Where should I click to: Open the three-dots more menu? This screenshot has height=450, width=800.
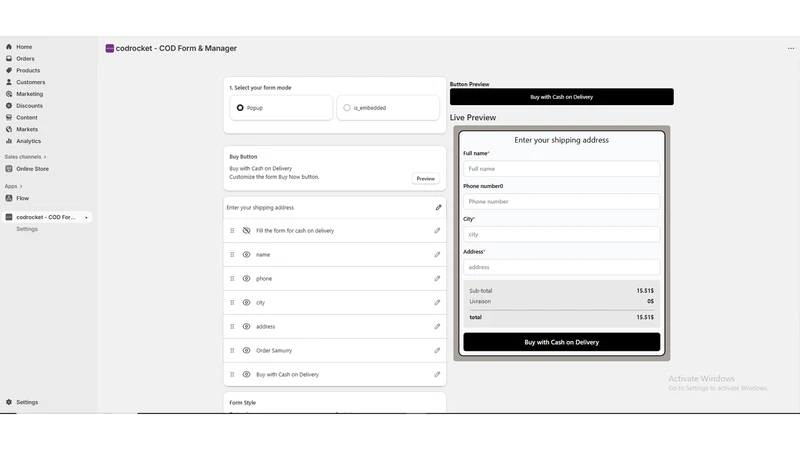[x=791, y=48]
